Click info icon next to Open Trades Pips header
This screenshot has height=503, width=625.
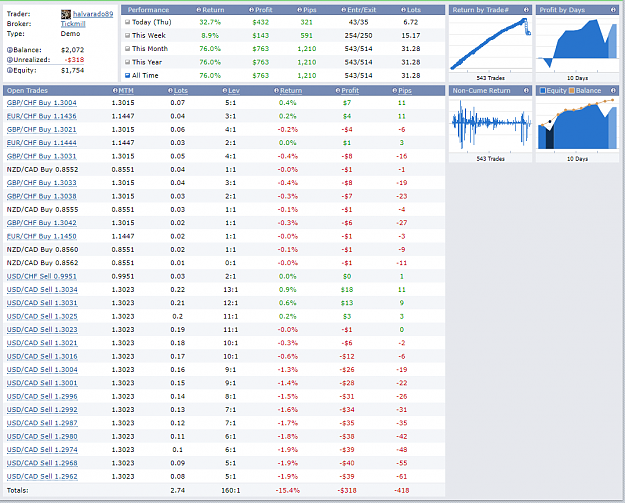(395, 90)
